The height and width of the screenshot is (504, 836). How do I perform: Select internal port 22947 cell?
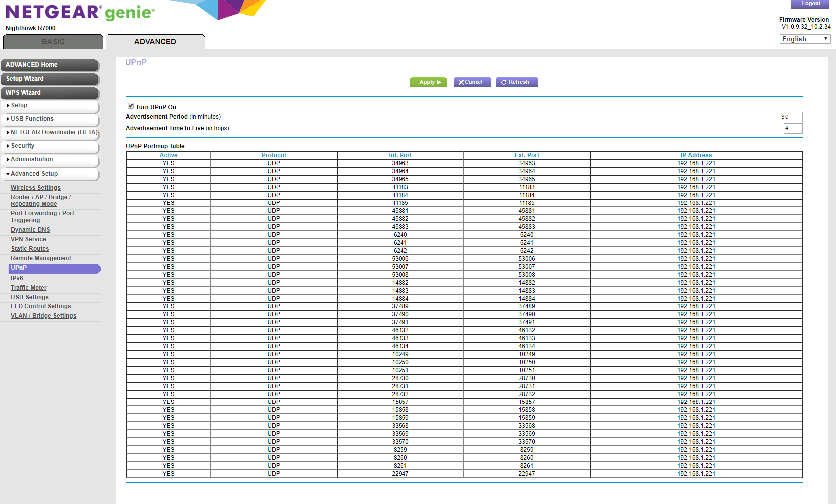pos(400,474)
